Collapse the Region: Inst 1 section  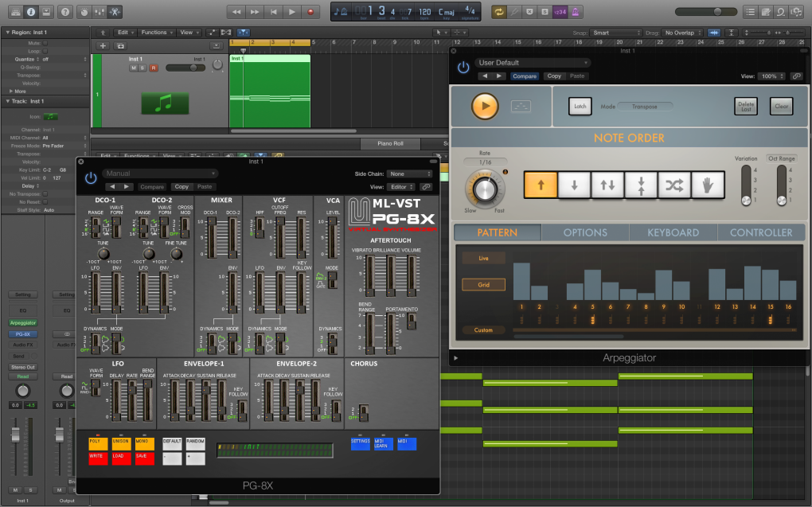point(8,32)
